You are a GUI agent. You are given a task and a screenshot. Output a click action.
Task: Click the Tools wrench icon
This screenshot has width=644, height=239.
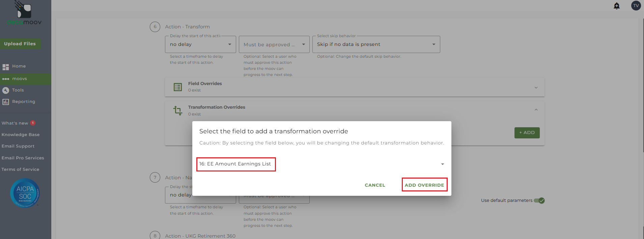6,90
